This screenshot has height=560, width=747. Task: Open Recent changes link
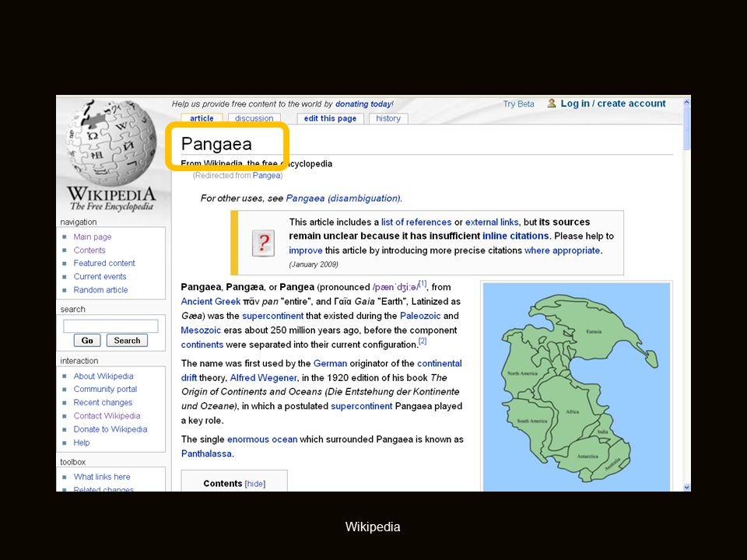[103, 402]
